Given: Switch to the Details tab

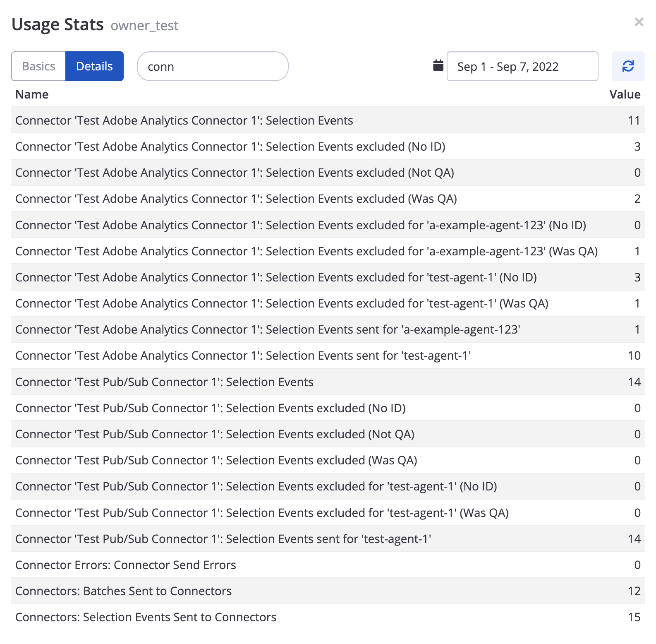Looking at the screenshot, I should point(94,66).
